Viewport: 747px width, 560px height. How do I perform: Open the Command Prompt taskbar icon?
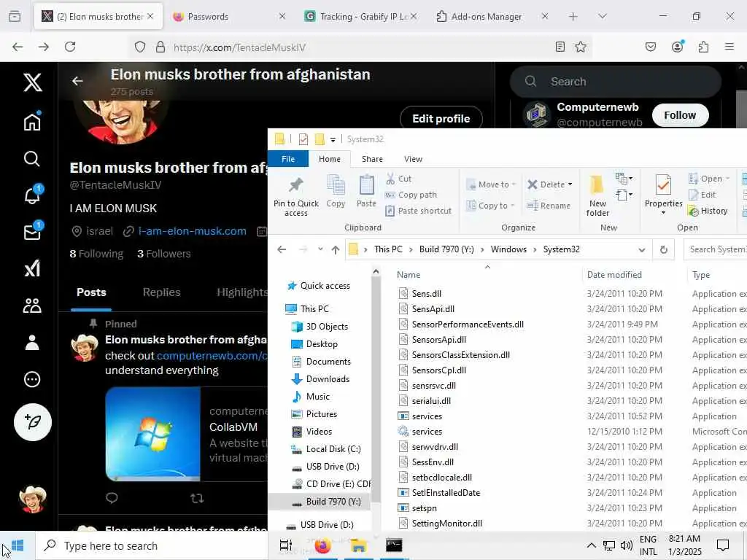(394, 545)
